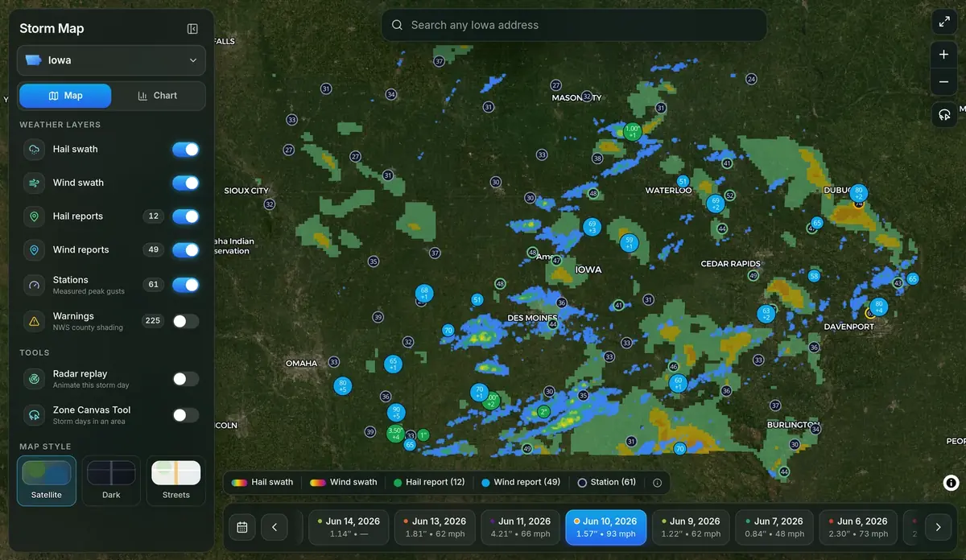Open map attribution info button
This screenshot has width=966, height=560.
pyautogui.click(x=951, y=483)
